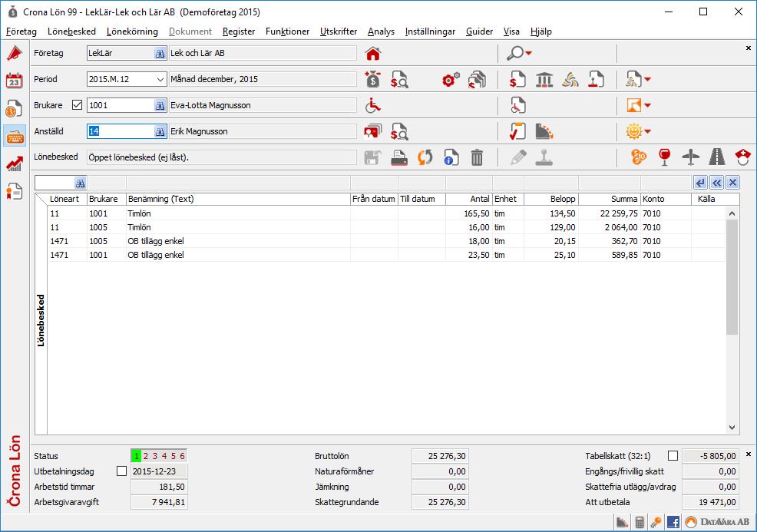Open the Period row document dropdown arrow
The width and height of the screenshot is (757, 532).
coord(647,79)
